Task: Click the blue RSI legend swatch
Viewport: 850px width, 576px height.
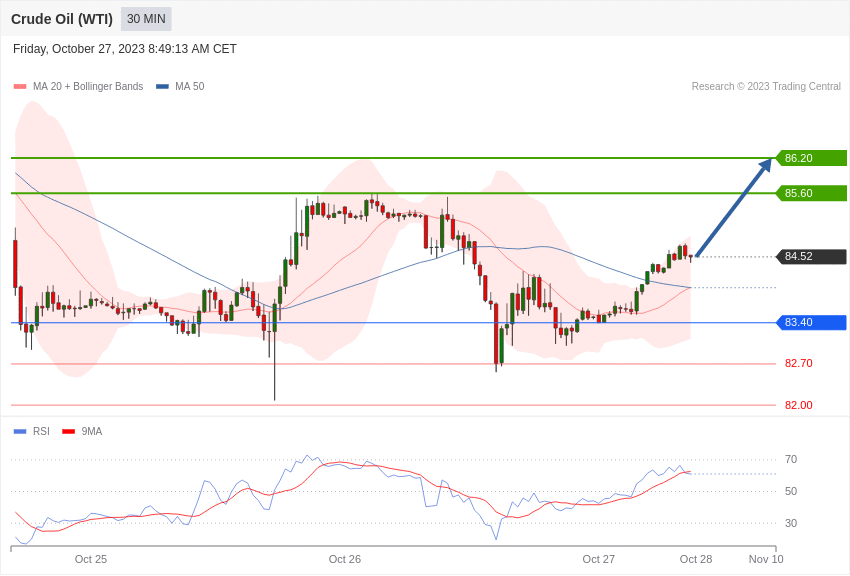Action: 20,432
